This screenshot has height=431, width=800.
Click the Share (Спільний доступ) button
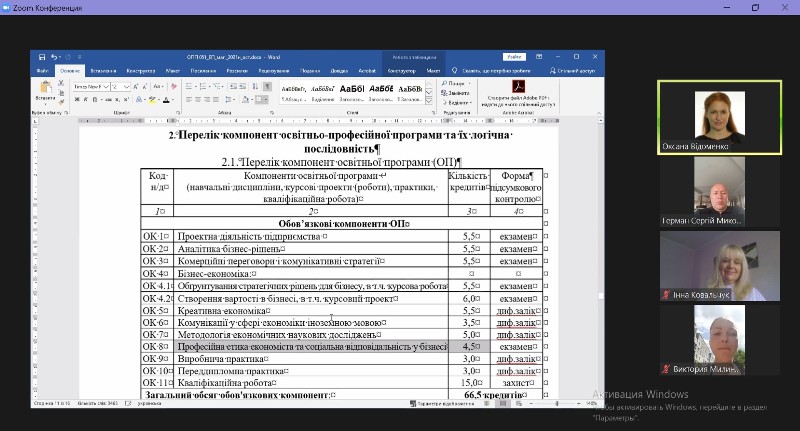click(x=572, y=71)
